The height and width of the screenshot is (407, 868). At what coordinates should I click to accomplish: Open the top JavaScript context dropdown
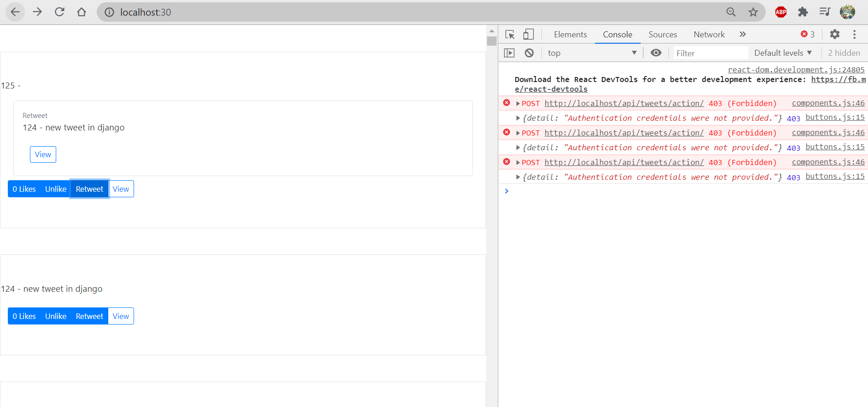coord(592,53)
